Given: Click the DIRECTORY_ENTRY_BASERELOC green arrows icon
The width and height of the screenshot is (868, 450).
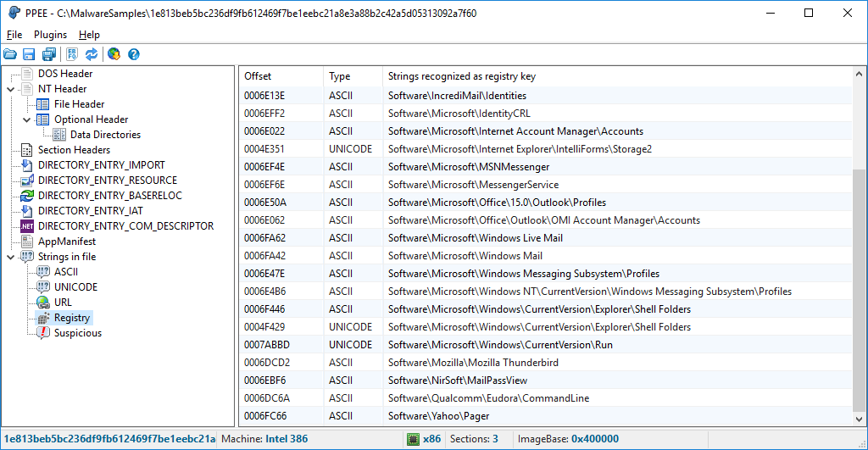Looking at the screenshot, I should click(x=26, y=196).
